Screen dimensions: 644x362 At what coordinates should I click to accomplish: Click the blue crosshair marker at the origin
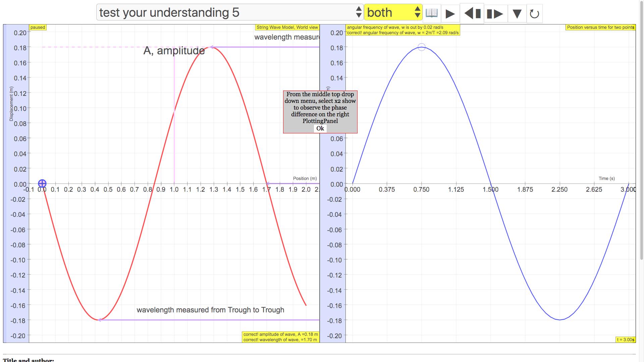(x=42, y=183)
